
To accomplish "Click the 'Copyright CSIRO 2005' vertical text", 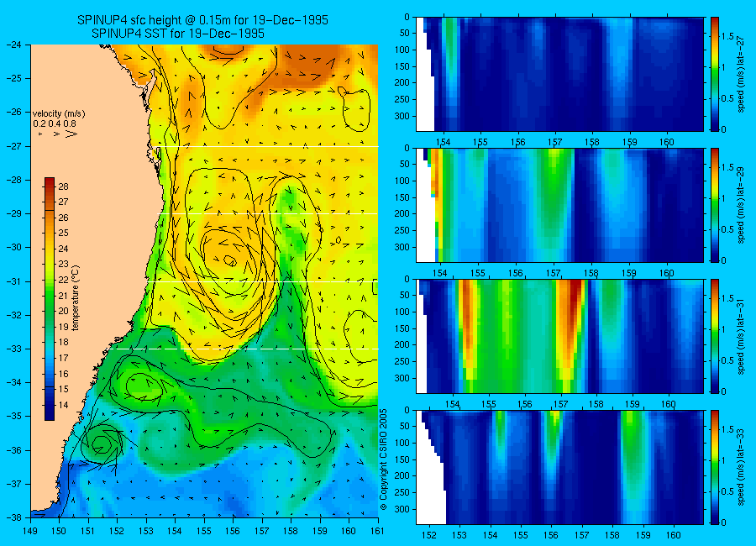I will [x=384, y=459].
